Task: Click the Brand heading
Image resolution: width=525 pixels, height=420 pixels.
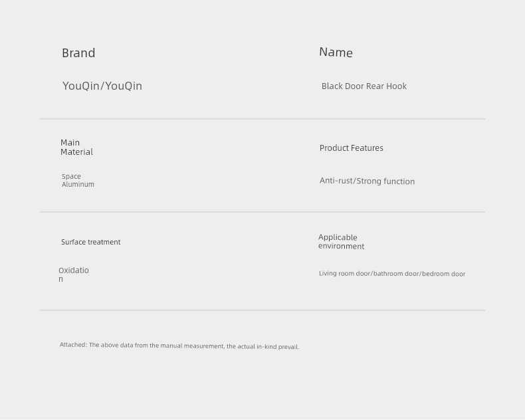Action: tap(78, 53)
